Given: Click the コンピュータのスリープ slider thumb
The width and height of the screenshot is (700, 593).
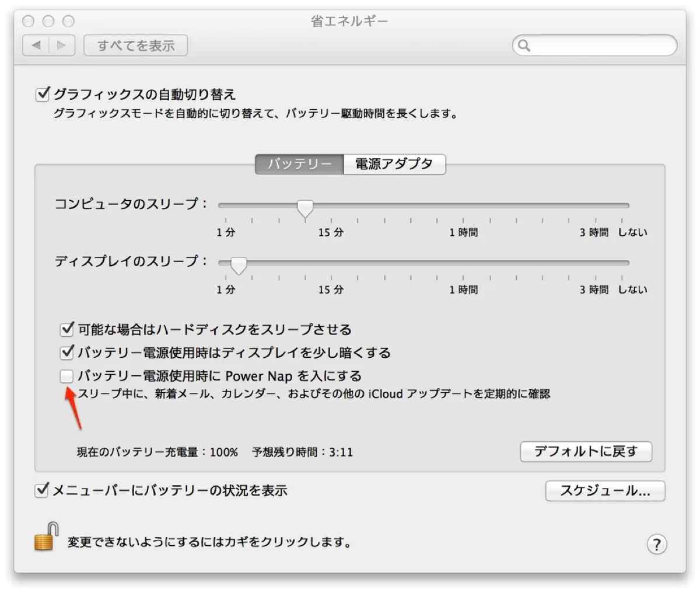Looking at the screenshot, I should pyautogui.click(x=305, y=208).
